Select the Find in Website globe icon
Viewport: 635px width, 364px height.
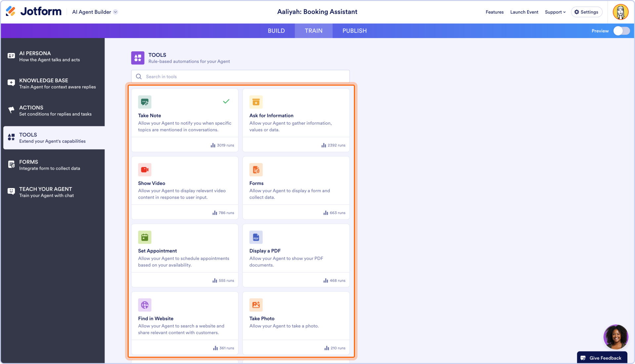coord(145,305)
